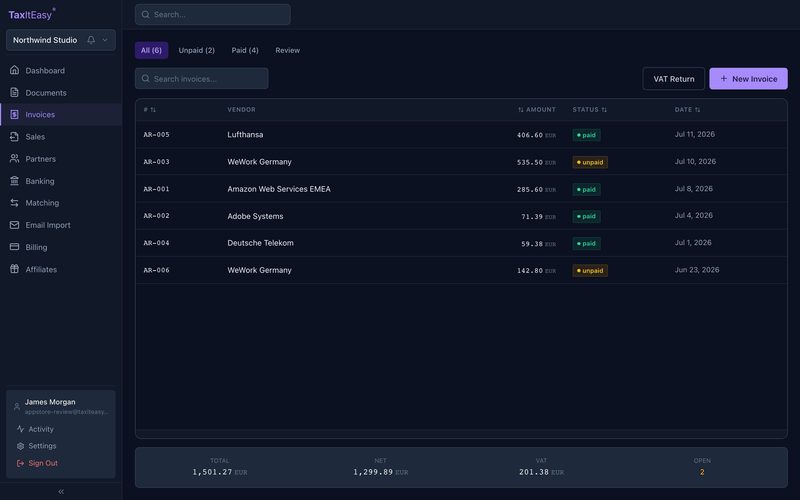Click the Vendor column header
800x500 pixels.
tap(241, 110)
